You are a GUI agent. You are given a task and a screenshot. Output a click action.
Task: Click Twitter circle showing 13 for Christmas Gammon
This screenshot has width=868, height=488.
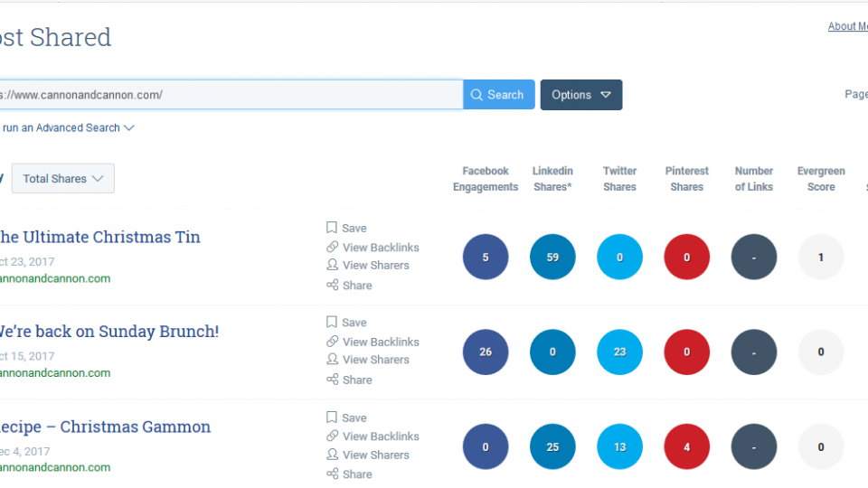click(x=619, y=446)
